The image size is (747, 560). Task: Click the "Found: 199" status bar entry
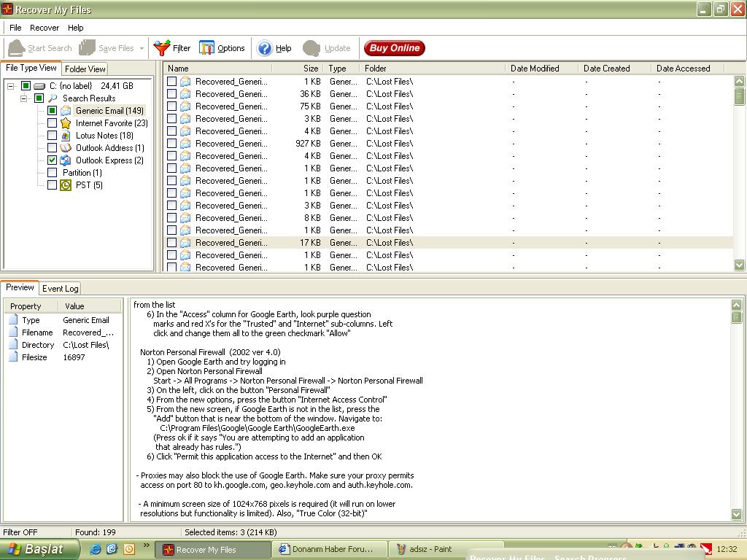(x=96, y=532)
